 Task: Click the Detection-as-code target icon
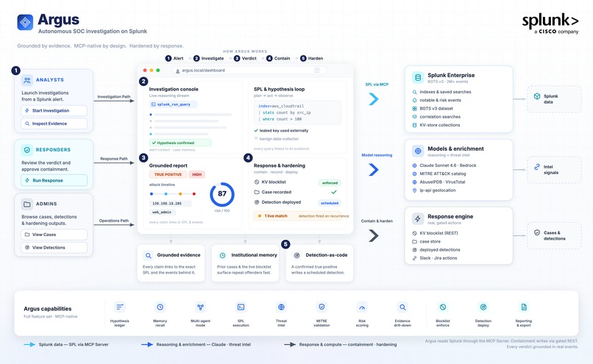tap(297, 256)
